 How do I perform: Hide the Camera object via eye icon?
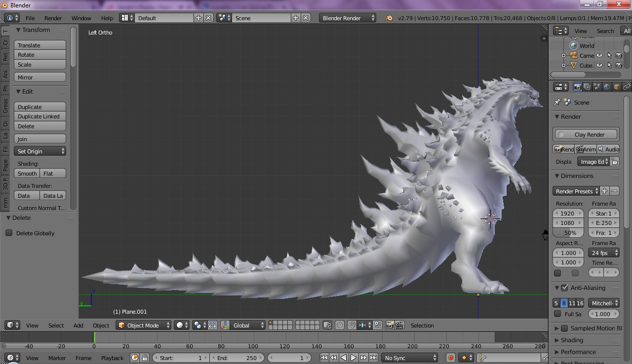click(599, 56)
